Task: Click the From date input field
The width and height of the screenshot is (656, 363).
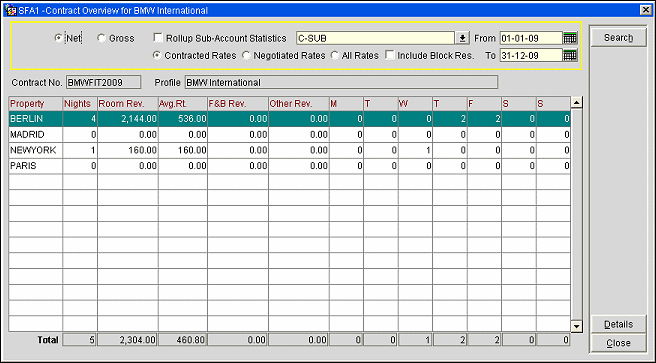Action: coord(531,38)
